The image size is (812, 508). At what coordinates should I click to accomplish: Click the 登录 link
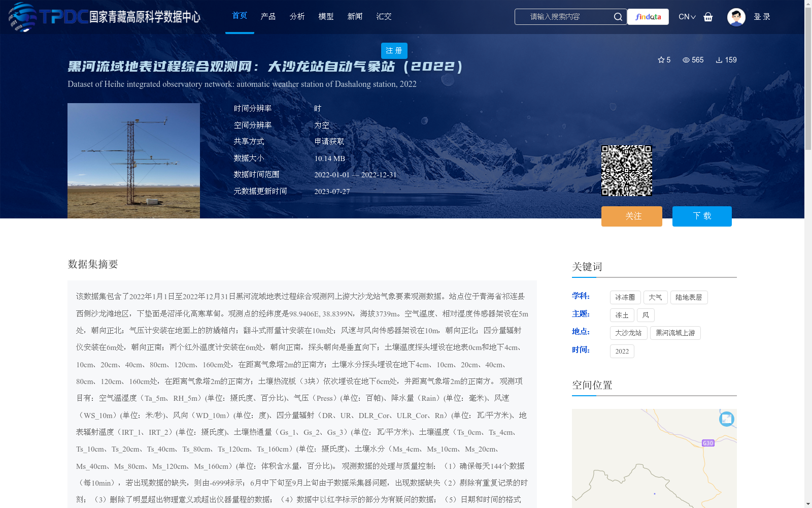pyautogui.click(x=762, y=17)
